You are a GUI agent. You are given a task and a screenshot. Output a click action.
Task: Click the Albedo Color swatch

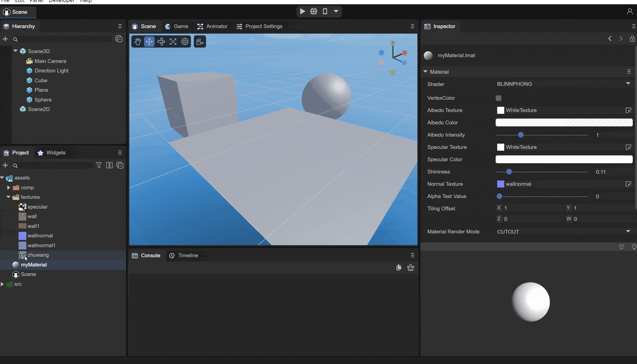click(x=564, y=123)
